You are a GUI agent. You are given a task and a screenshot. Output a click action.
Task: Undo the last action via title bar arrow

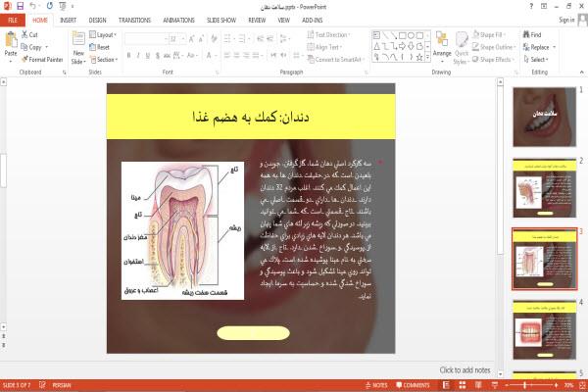tap(33, 6)
